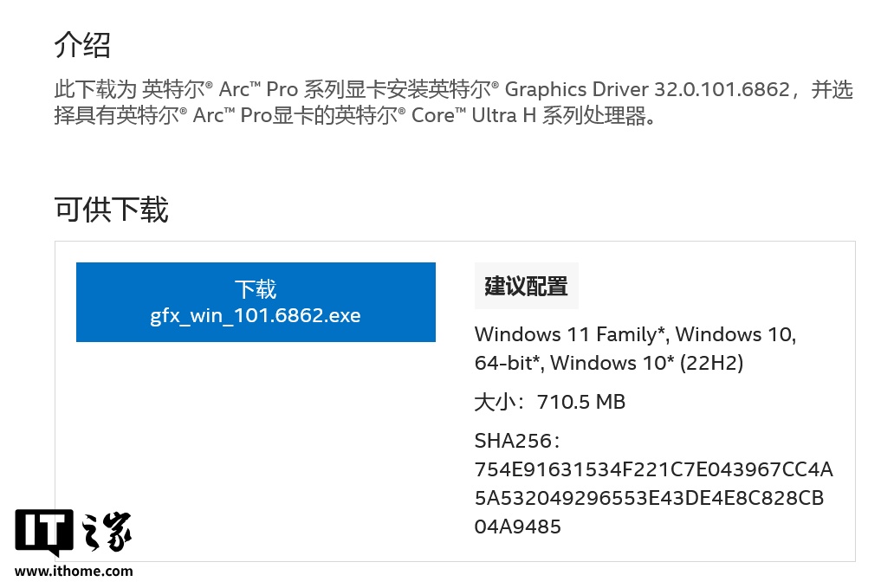Click the gfx_win_101.6862.exe filename text
894x588 pixels.
[x=256, y=315]
